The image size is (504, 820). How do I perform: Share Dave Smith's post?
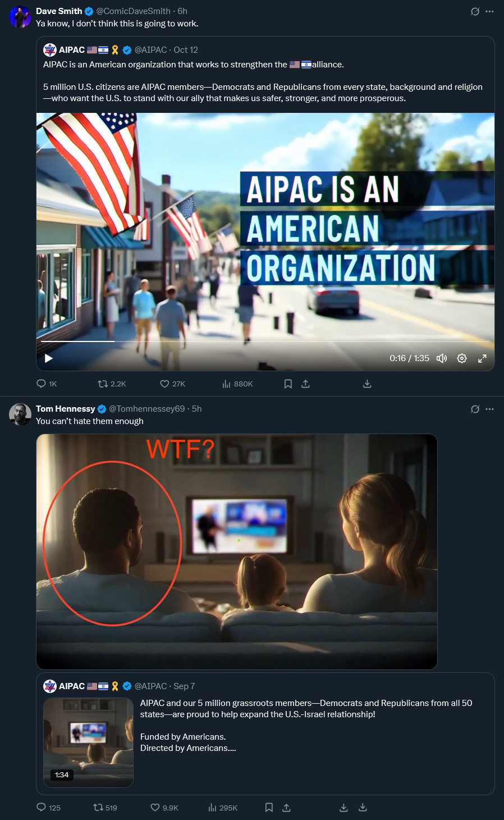tap(305, 384)
